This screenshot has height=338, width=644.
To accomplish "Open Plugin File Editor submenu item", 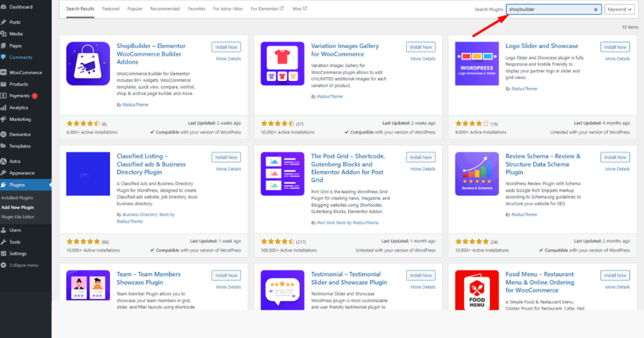I will (18, 217).
